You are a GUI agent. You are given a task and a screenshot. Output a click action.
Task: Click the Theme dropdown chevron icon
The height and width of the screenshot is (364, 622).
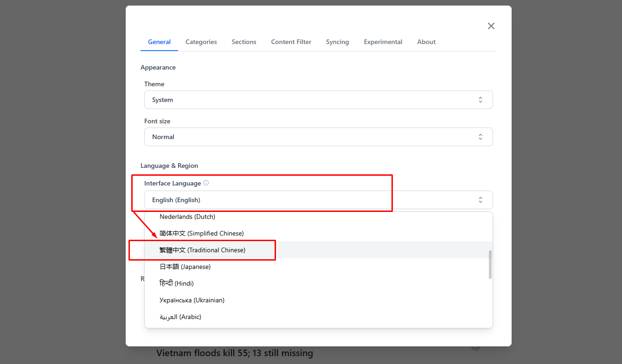click(x=481, y=100)
